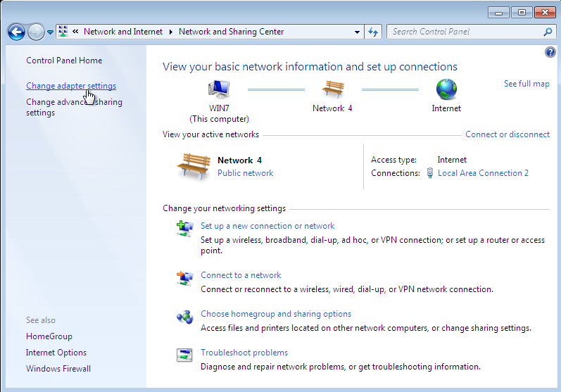Click the Network 4 label in map
This screenshot has width=561, height=392.
tap(332, 108)
